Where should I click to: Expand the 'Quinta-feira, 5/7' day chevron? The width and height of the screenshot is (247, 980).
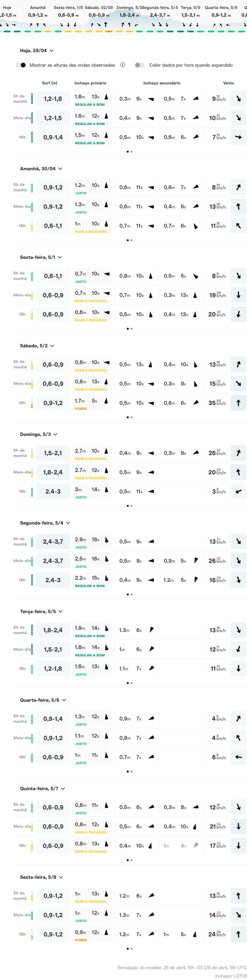tap(63, 789)
